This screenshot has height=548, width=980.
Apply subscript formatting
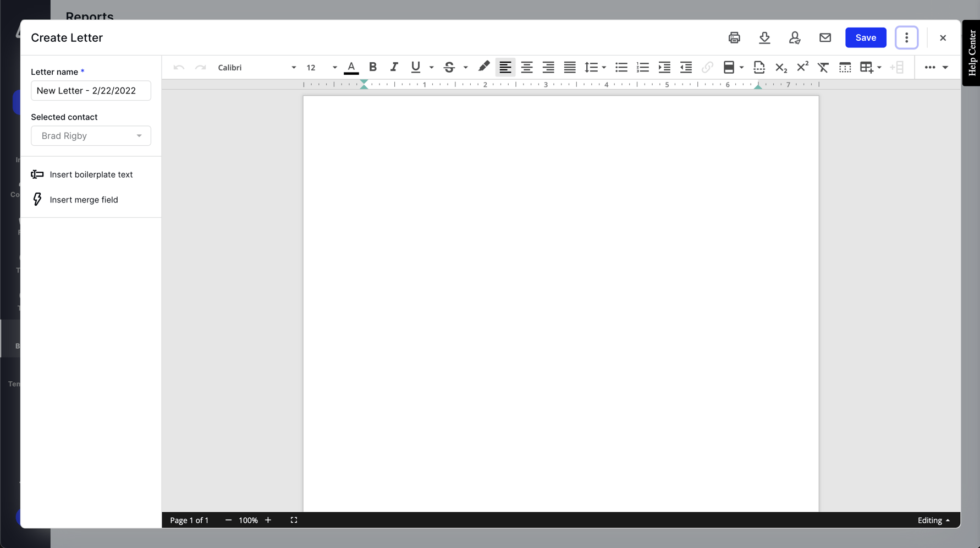[780, 67]
